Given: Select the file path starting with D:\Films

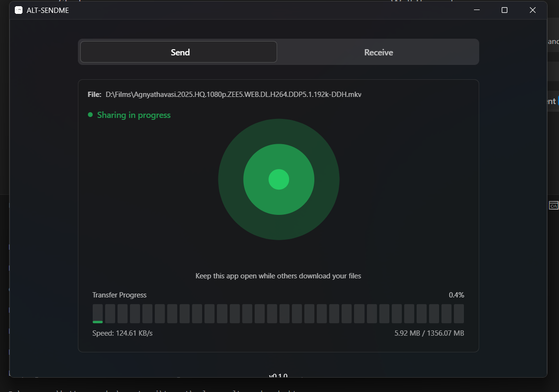Looking at the screenshot, I should (x=233, y=94).
